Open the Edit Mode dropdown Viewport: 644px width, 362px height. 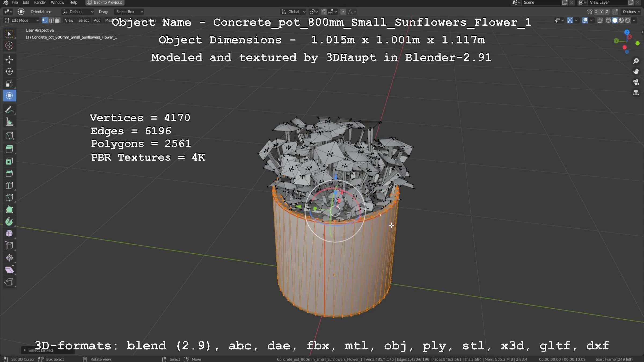[x=21, y=20]
